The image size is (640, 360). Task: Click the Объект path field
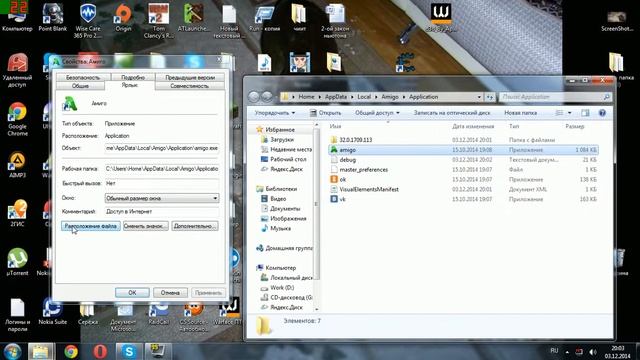tap(162, 148)
